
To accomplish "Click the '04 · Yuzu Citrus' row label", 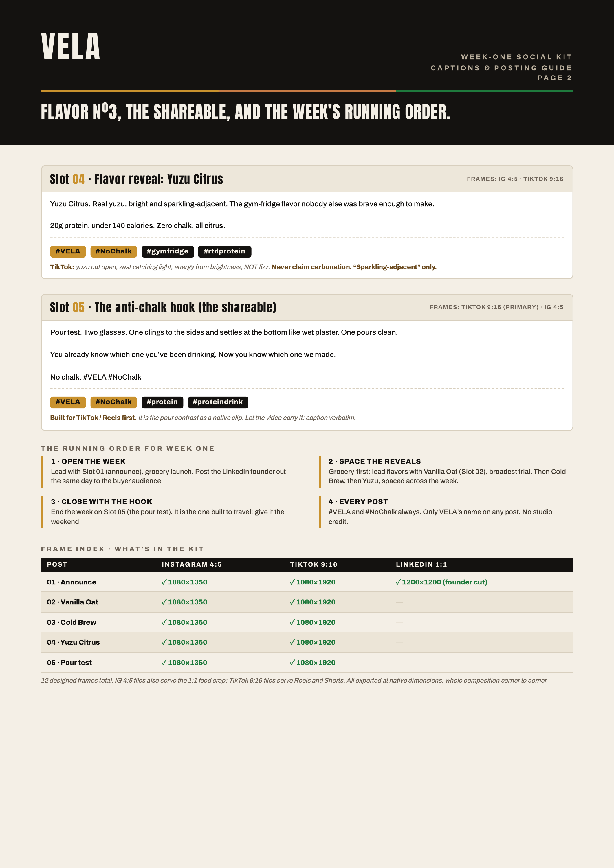I will pyautogui.click(x=74, y=642).
